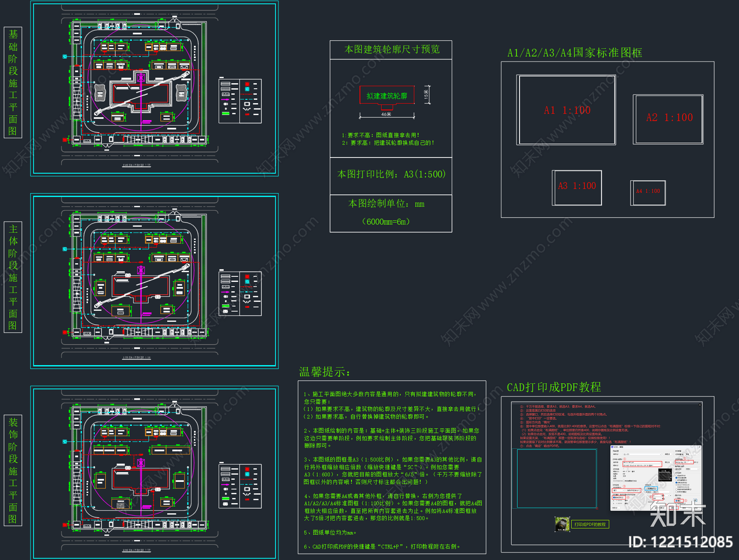Select the red 拟建建筑轮廓 outline box
Screen dimensions: 739x560
(x=387, y=96)
